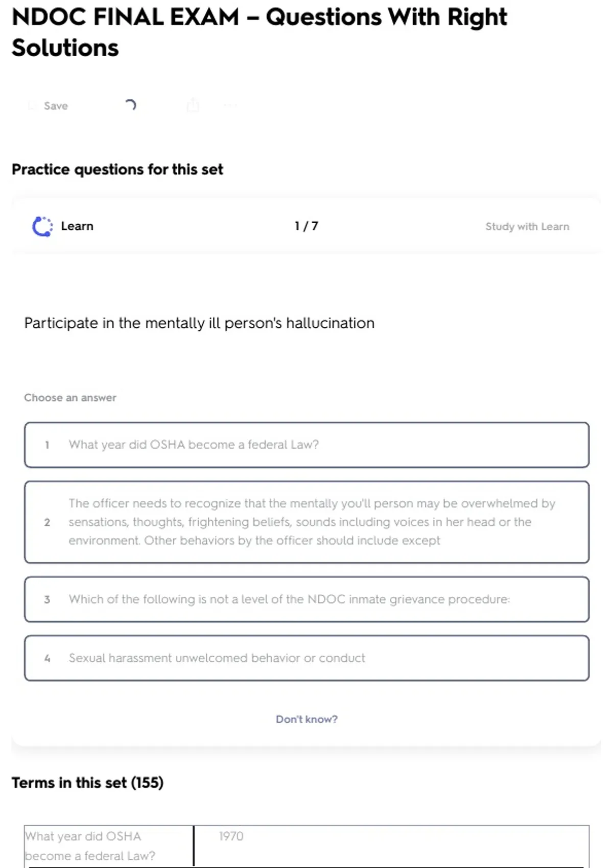The image size is (613, 868).
Task: Click the "Study with Learn" link
Action: click(x=527, y=227)
